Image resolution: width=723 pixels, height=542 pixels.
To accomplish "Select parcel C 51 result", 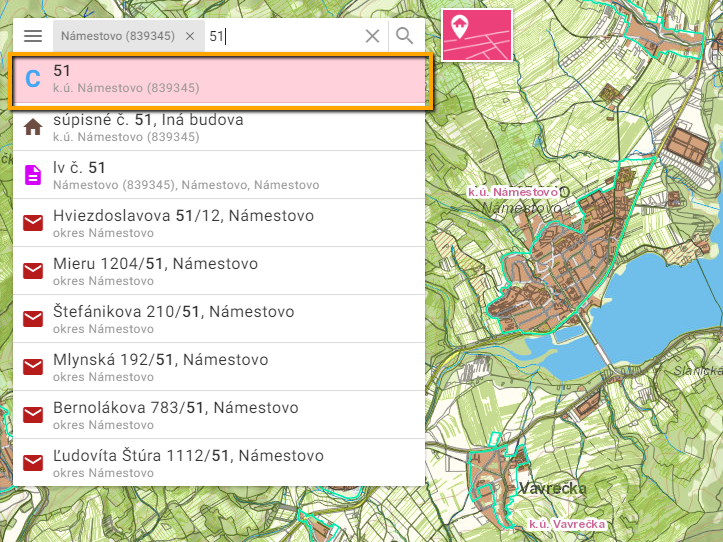I will click(220, 79).
